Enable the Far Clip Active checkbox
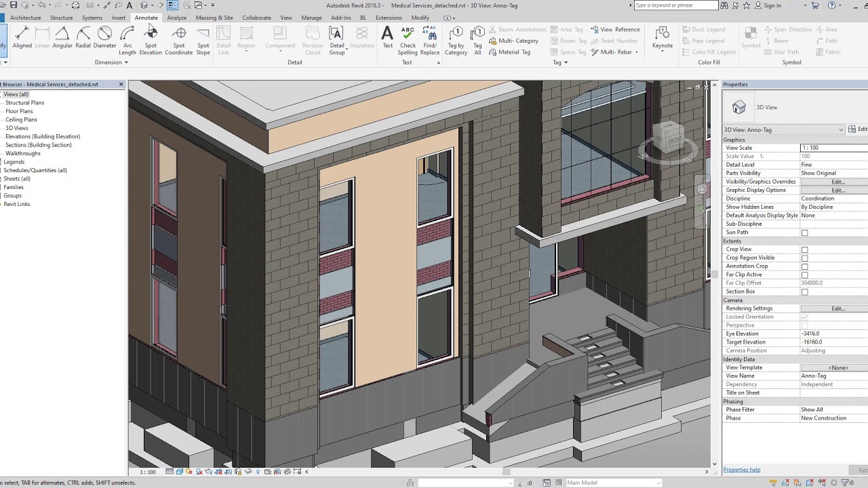The height and width of the screenshot is (488, 868). click(x=805, y=275)
